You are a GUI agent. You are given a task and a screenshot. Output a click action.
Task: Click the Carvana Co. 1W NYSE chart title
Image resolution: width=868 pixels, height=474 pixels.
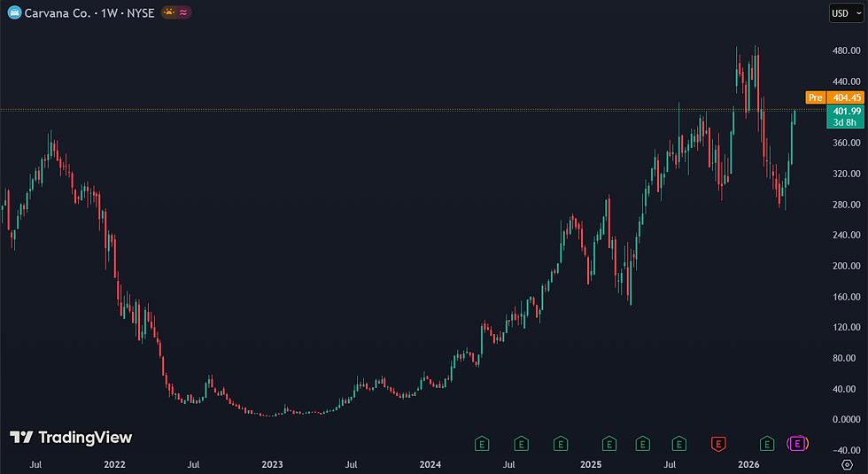[89, 12]
